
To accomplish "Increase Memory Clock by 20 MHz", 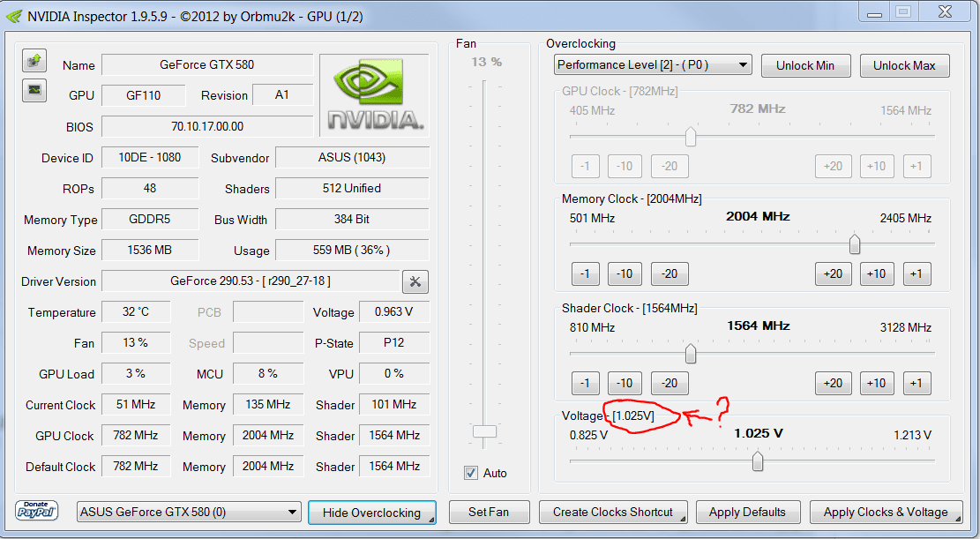I will (x=833, y=273).
